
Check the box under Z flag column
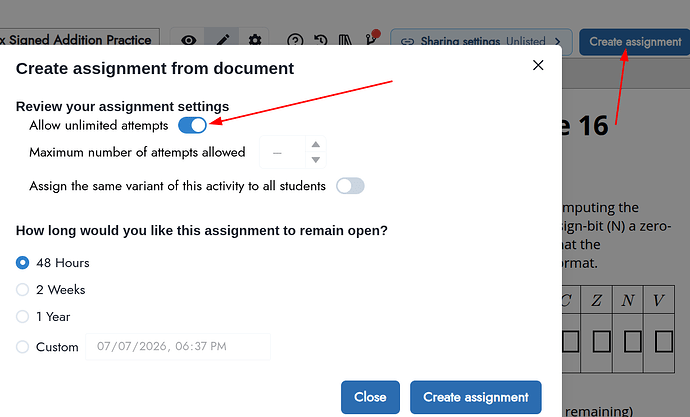coord(602,341)
